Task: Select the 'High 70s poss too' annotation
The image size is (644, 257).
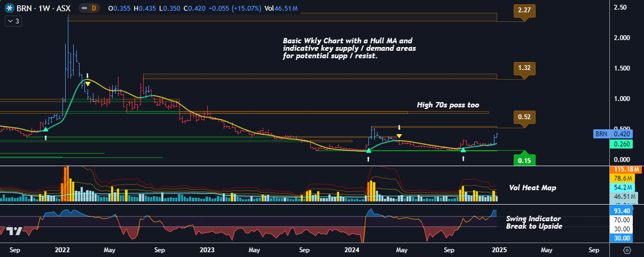Action: [448, 105]
